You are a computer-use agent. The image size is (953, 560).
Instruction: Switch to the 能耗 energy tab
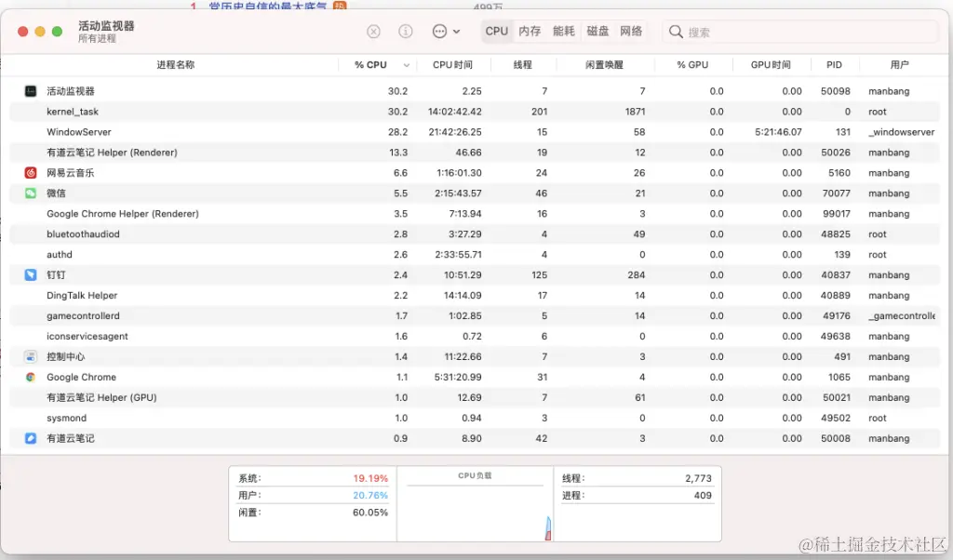tap(563, 31)
